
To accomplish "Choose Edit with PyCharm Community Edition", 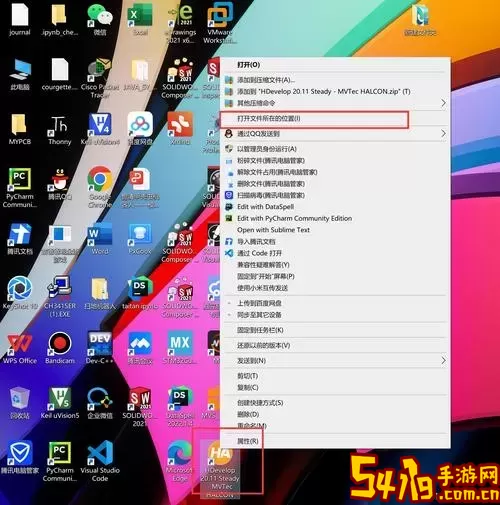I will coord(294,218).
